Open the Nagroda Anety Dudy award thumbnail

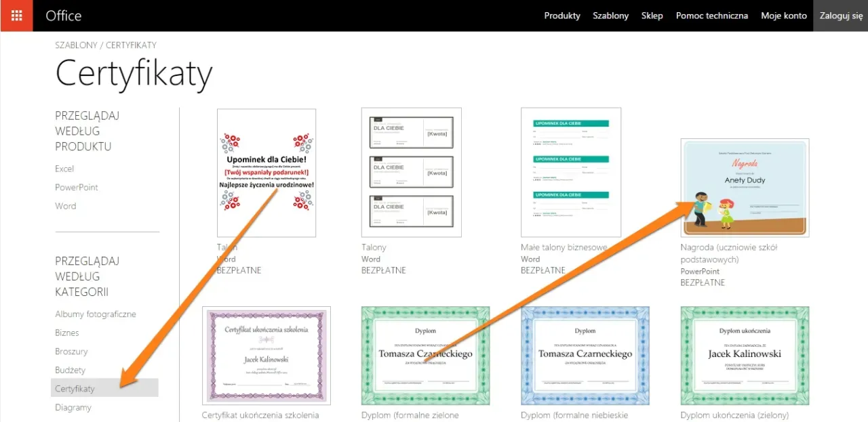pos(745,188)
